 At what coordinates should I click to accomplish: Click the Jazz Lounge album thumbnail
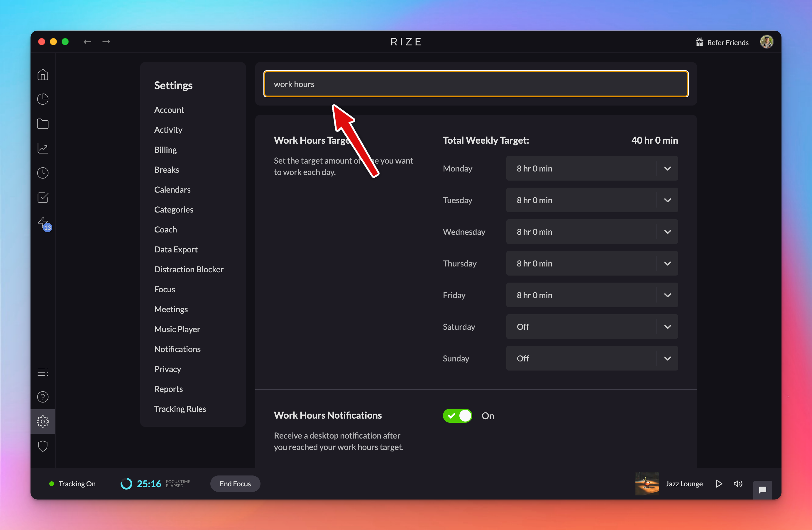point(647,484)
